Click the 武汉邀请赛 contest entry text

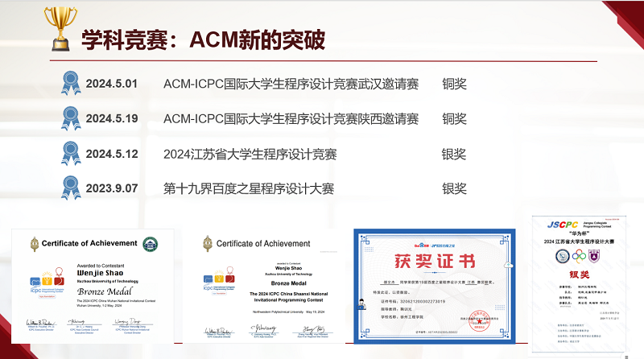point(291,84)
